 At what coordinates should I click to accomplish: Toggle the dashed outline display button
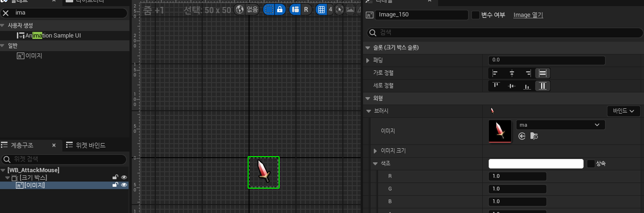269,9
